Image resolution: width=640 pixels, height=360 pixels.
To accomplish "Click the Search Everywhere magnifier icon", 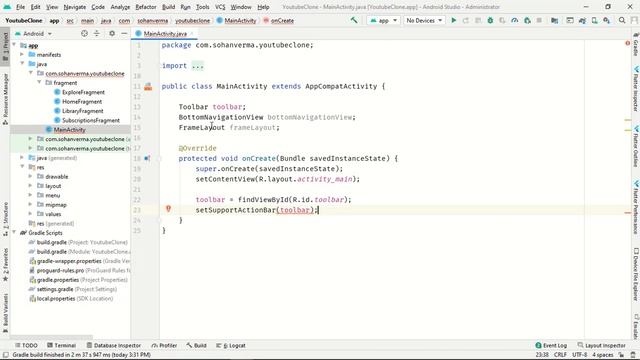I will [x=622, y=20].
